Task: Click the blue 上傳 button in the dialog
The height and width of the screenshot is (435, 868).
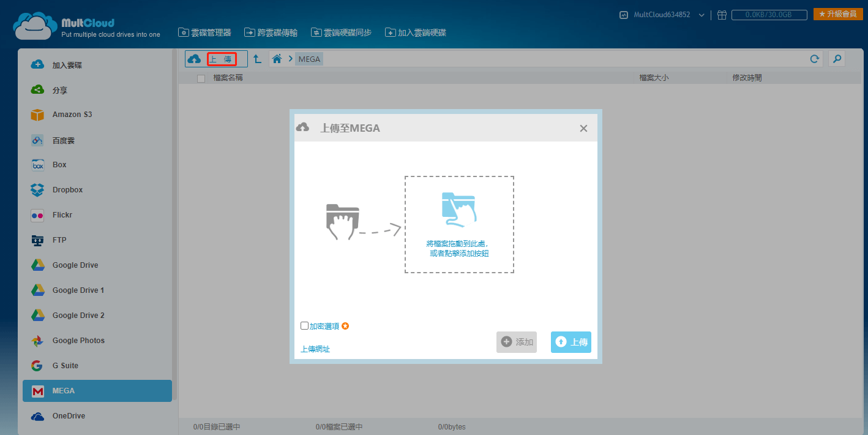Action: point(571,342)
